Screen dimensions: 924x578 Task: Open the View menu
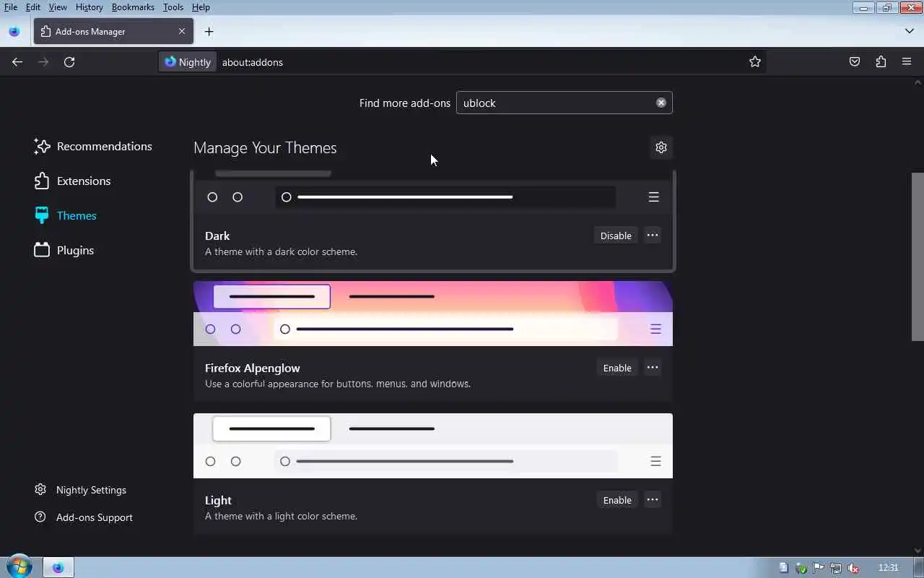point(58,7)
